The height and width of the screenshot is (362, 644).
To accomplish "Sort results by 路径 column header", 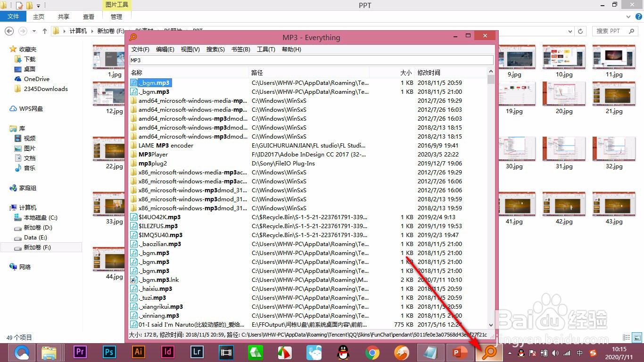I will tap(309, 73).
